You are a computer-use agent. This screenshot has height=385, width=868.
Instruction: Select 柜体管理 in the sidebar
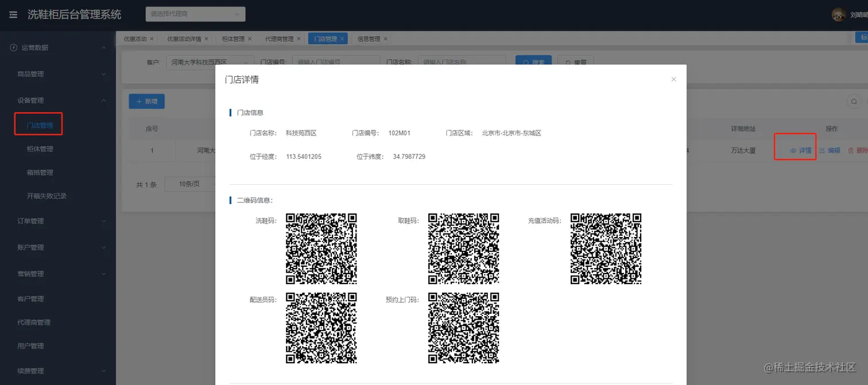[40, 149]
